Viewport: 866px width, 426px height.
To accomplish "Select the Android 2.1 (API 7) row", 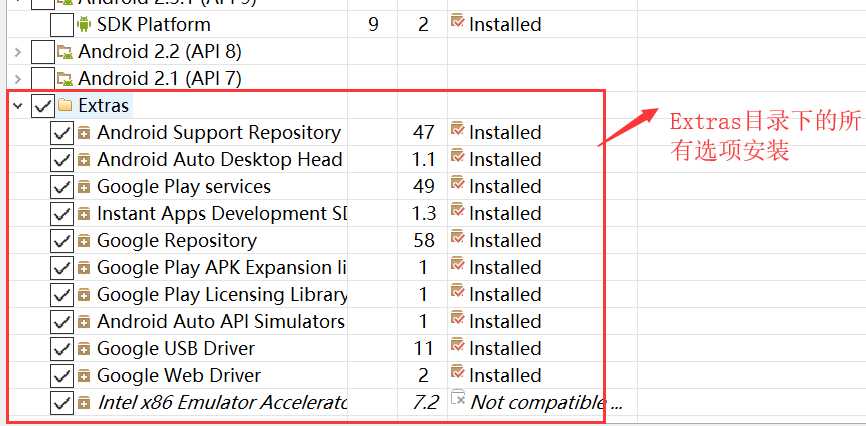I will (x=160, y=78).
